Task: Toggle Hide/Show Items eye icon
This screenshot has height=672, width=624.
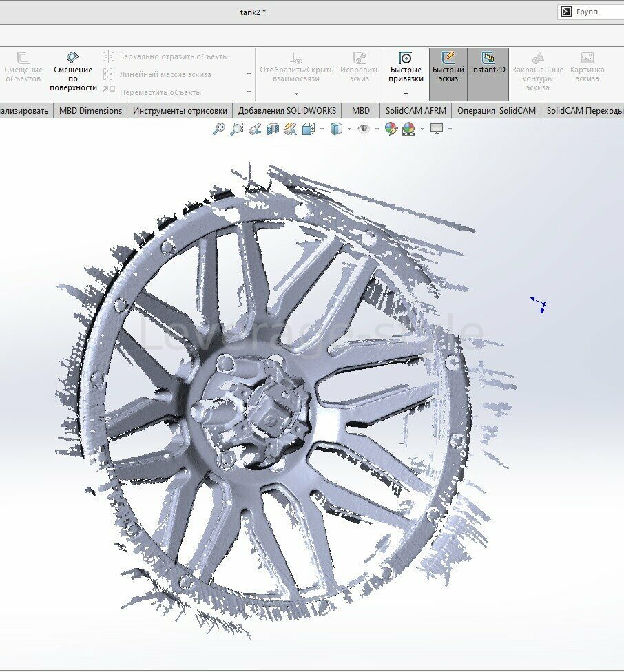Action: [x=364, y=129]
